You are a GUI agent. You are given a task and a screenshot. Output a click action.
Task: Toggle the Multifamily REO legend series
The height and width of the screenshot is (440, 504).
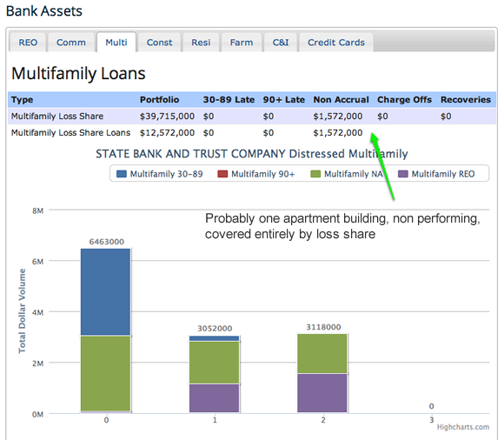(x=436, y=174)
